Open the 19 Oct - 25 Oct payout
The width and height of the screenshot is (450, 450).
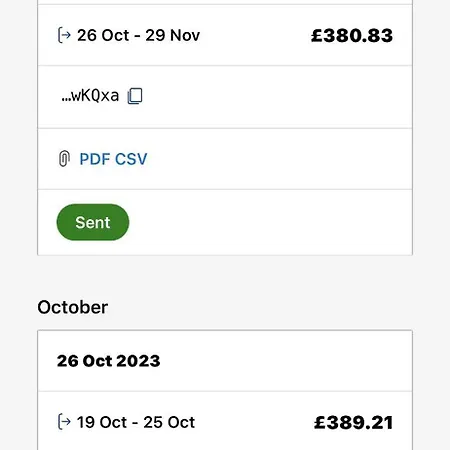click(x=225, y=421)
